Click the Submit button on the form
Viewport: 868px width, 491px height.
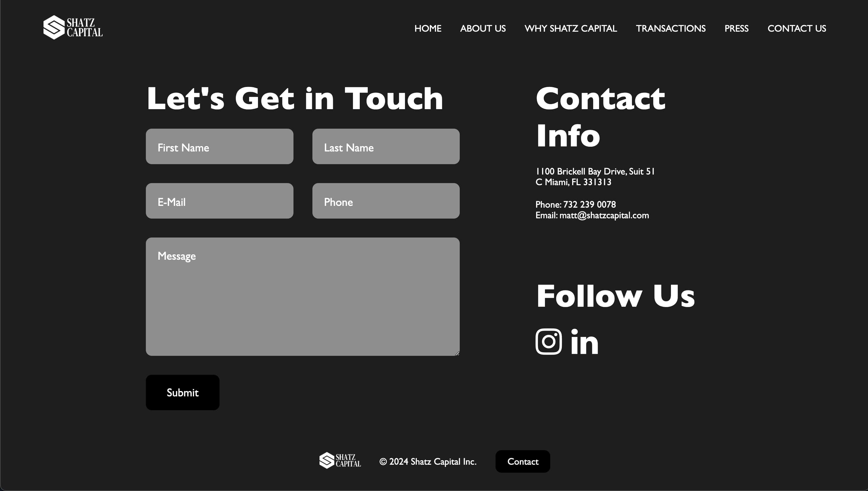click(183, 392)
